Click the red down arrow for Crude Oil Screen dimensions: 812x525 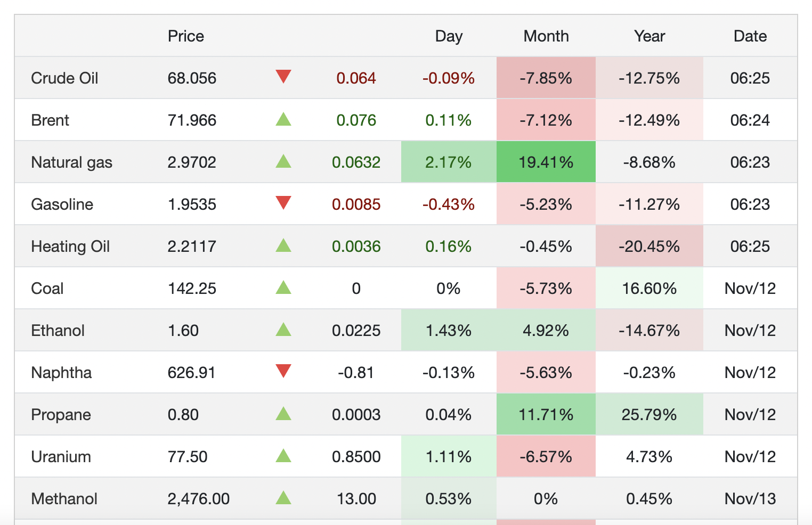pos(283,77)
